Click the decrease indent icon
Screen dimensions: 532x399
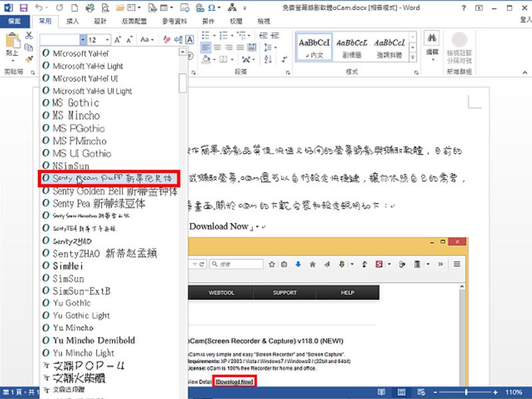tap(263, 35)
